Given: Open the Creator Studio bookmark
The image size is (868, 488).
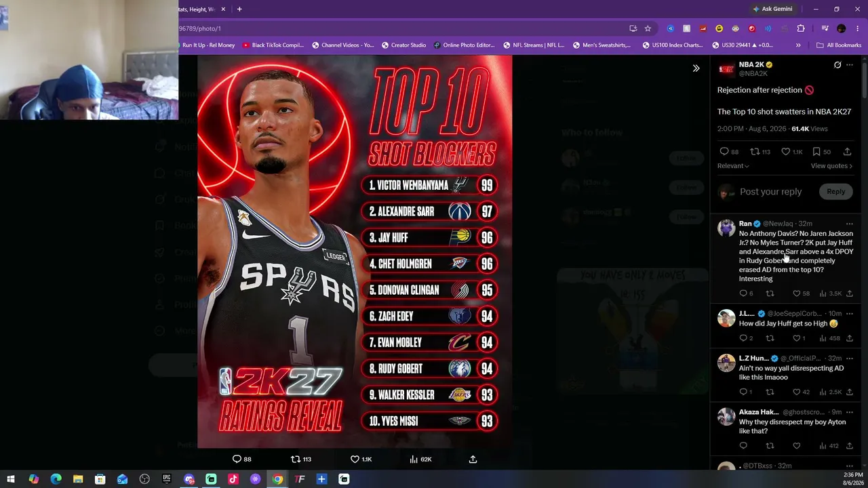Looking at the screenshot, I should pyautogui.click(x=403, y=45).
